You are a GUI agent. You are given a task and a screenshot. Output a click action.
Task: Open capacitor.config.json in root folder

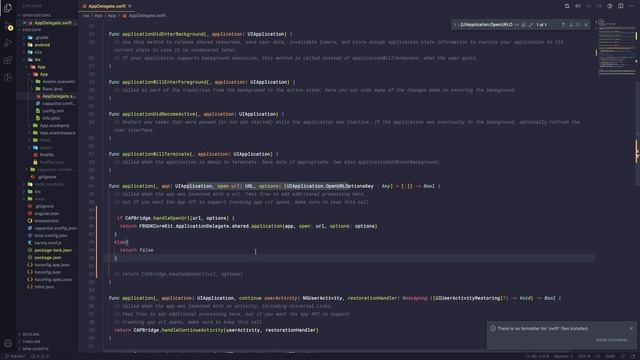55,228
